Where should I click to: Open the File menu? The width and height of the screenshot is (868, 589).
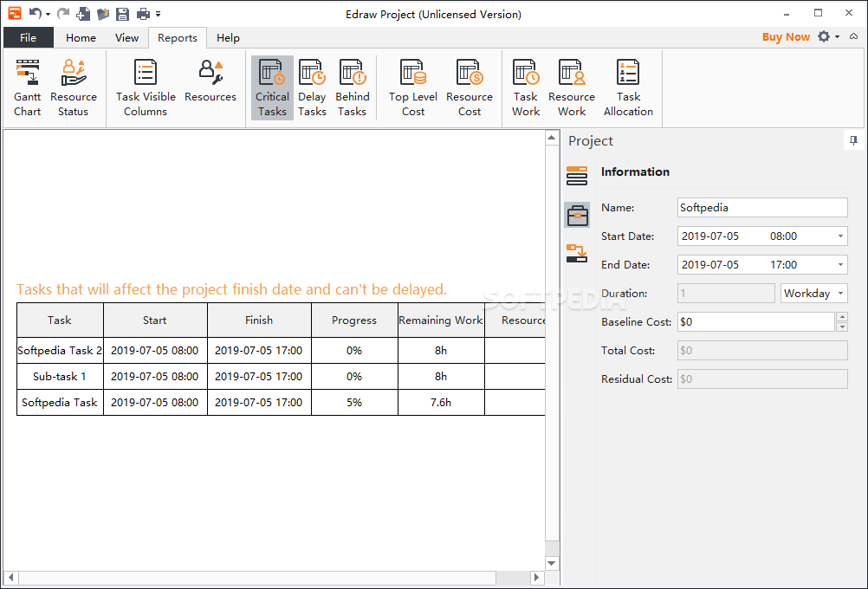tap(29, 37)
